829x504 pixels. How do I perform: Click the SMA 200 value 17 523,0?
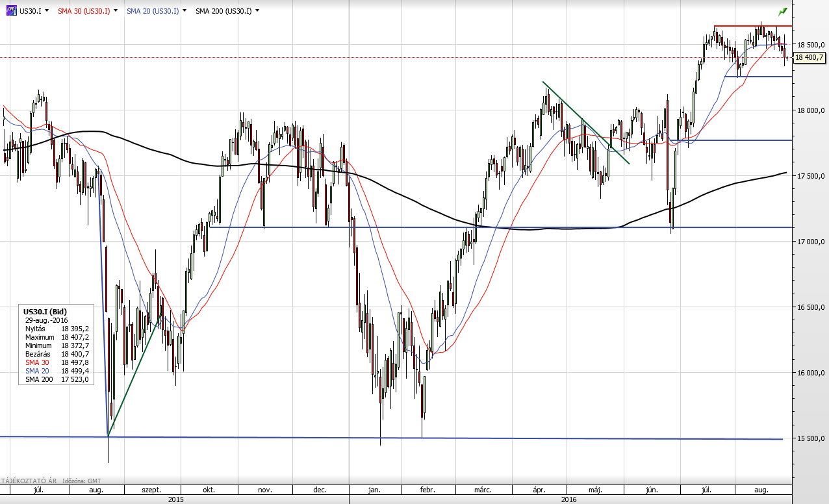75,379
